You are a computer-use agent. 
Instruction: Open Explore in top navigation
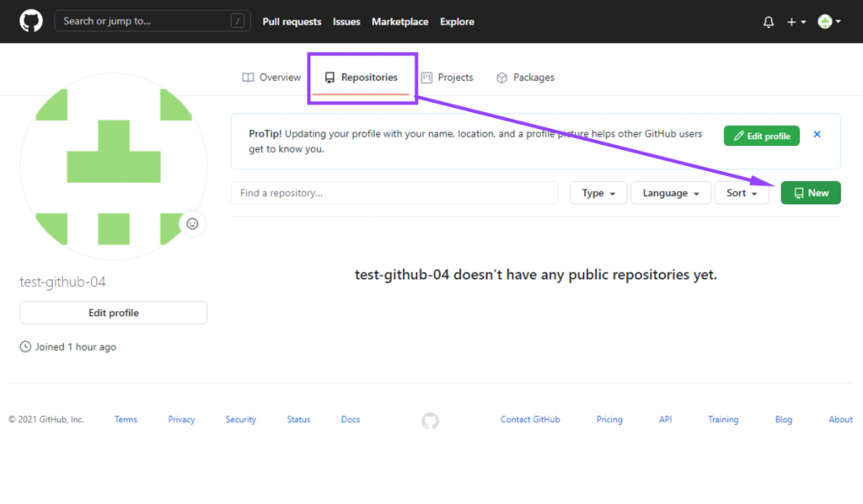457,21
